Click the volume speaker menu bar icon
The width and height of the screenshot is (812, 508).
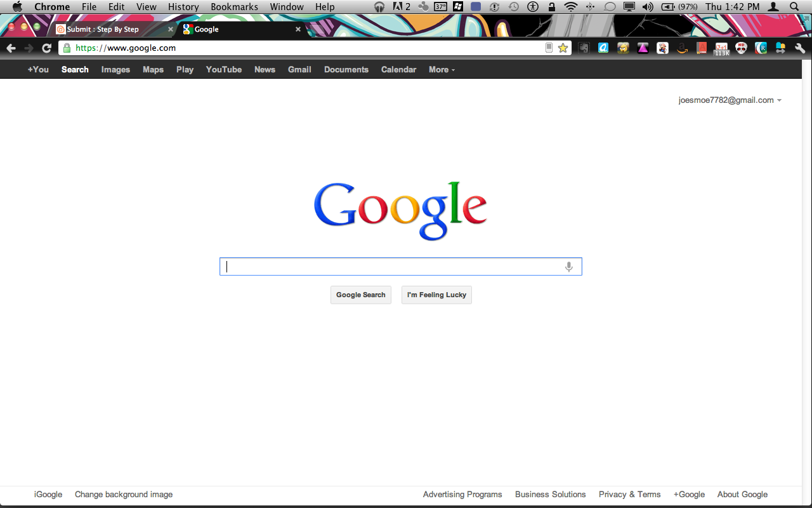coord(648,7)
